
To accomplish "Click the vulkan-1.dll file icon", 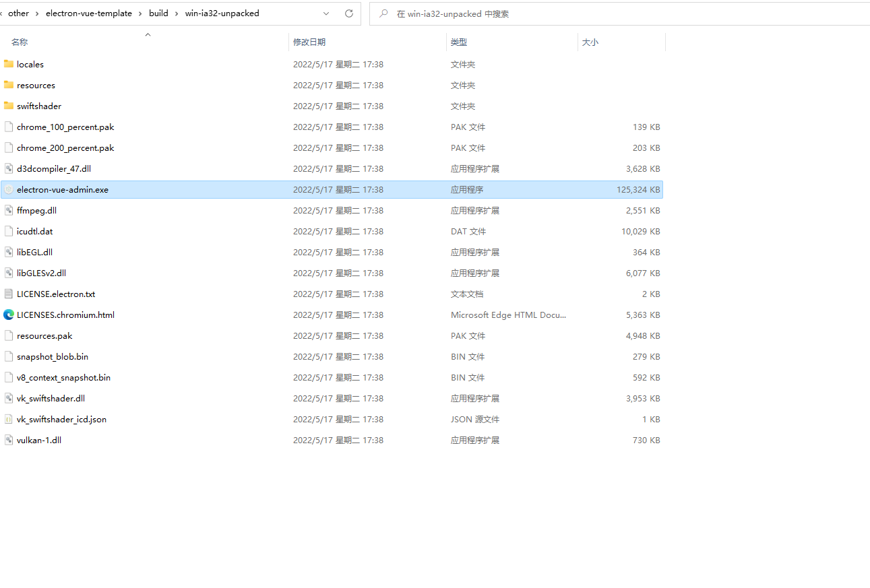I will pos(9,440).
